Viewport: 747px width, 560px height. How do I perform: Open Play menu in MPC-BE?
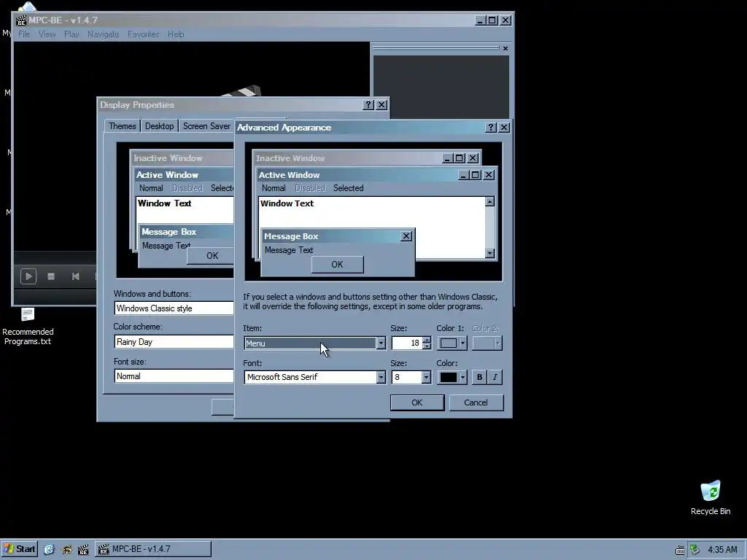point(71,34)
